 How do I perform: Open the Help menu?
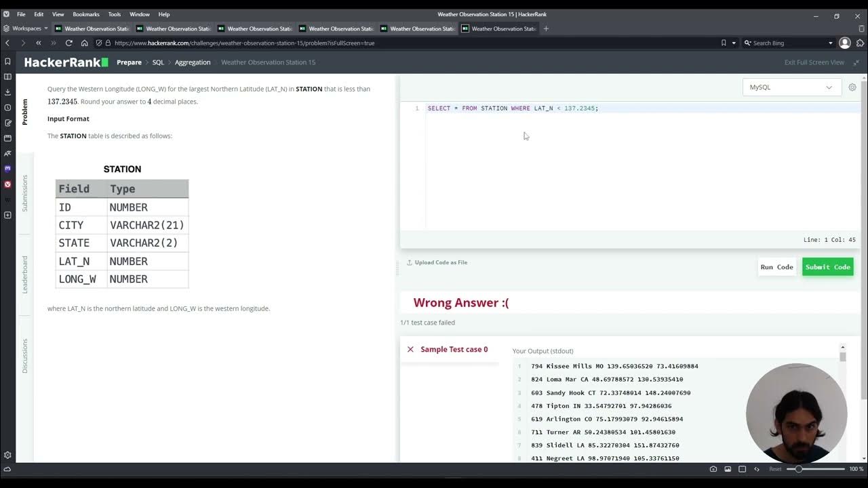click(164, 14)
